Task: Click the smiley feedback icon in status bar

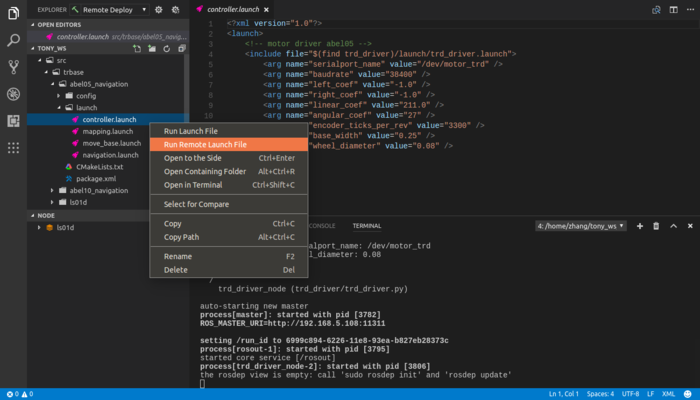Action: coord(688,394)
